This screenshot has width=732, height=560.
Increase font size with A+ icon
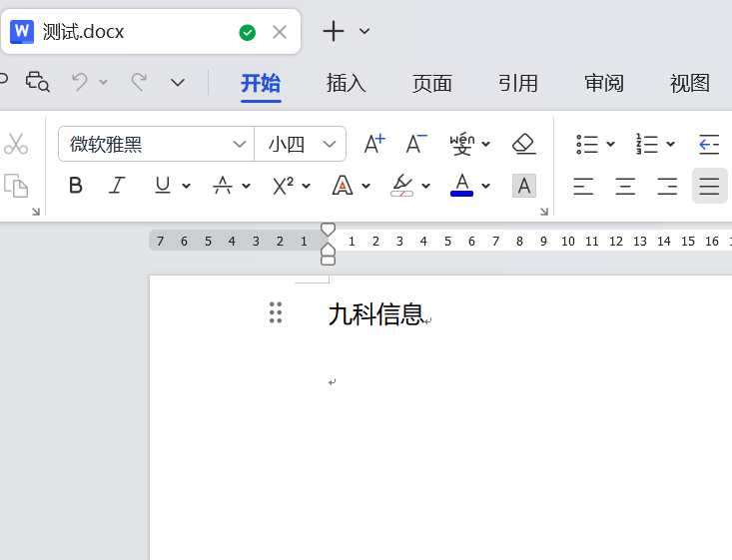[374, 144]
